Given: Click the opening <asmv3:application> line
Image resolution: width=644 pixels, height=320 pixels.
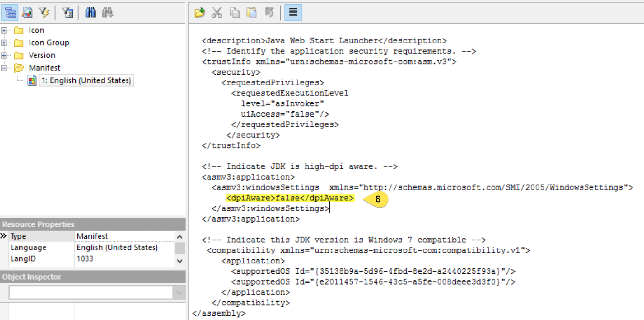Looking at the screenshot, I should 248,177.
